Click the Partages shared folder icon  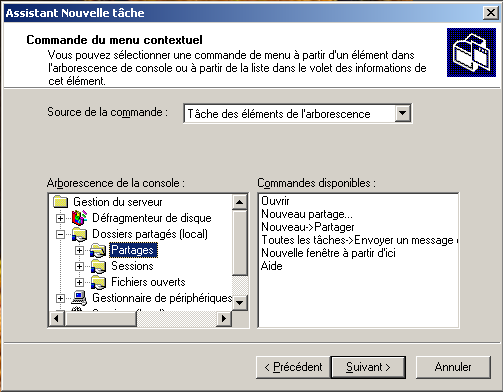click(x=98, y=250)
